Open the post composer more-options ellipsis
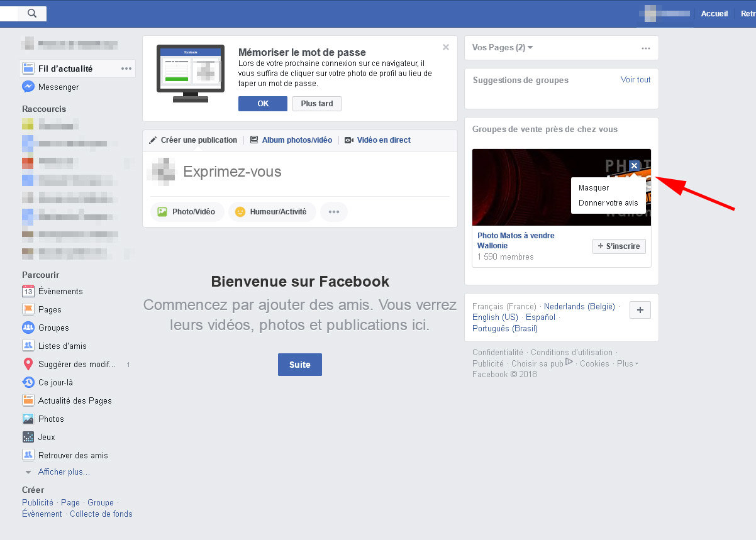 (334, 212)
